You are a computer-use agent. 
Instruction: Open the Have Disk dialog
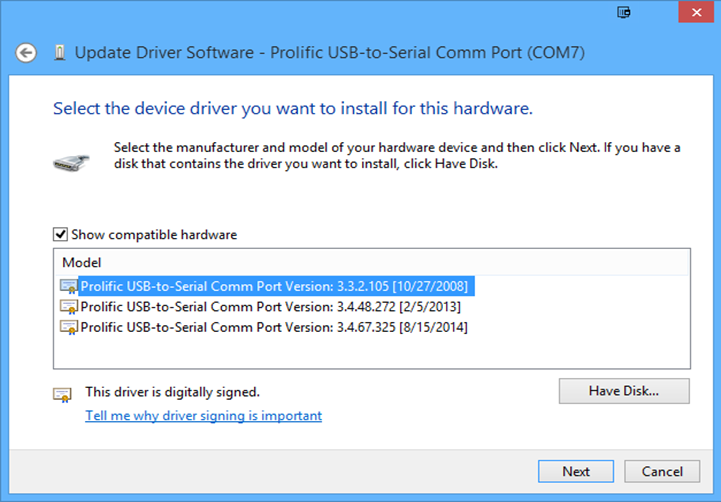tap(624, 390)
